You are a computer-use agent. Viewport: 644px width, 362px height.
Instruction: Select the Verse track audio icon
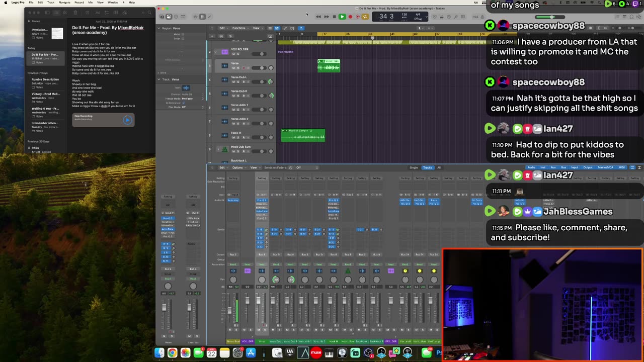pos(224,66)
